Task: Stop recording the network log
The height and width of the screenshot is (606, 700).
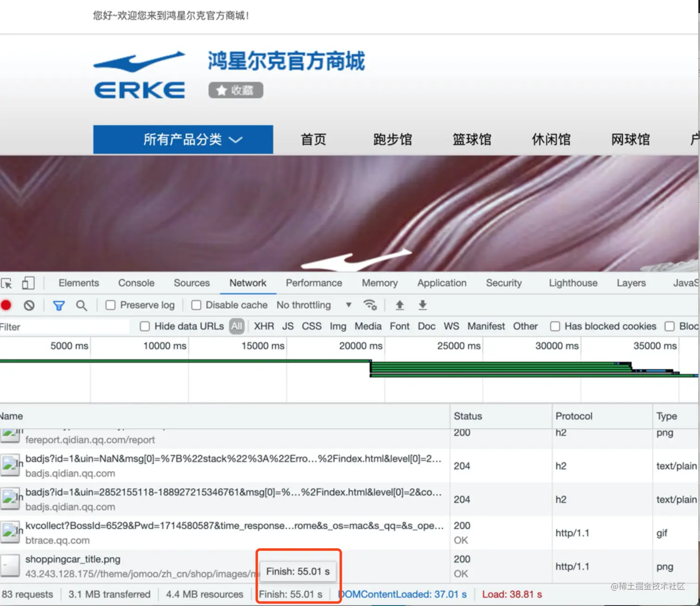Action: [6, 305]
